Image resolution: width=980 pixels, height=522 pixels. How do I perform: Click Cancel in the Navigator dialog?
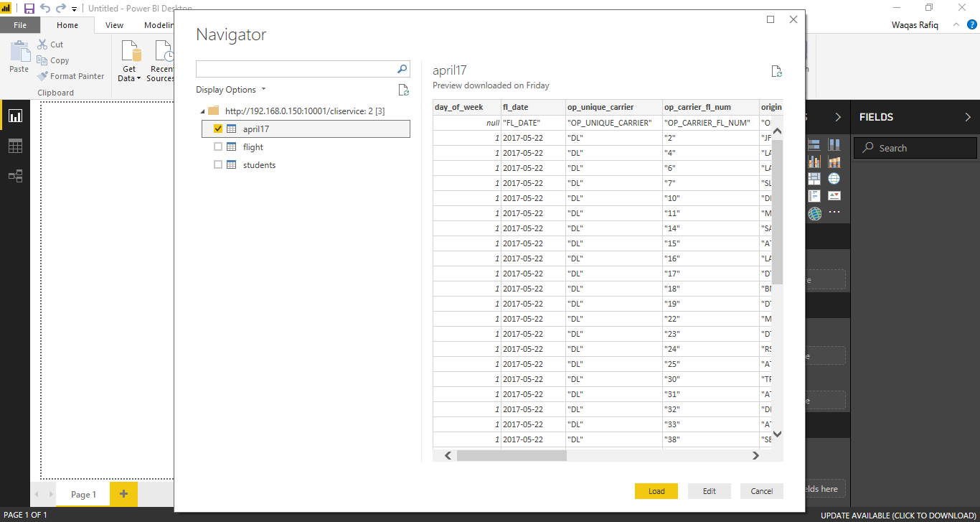(762, 491)
